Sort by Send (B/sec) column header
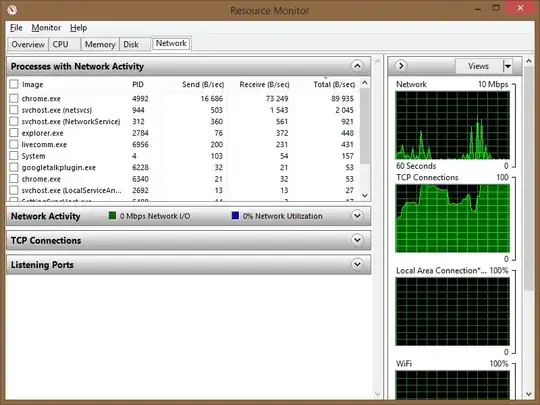 pos(203,84)
